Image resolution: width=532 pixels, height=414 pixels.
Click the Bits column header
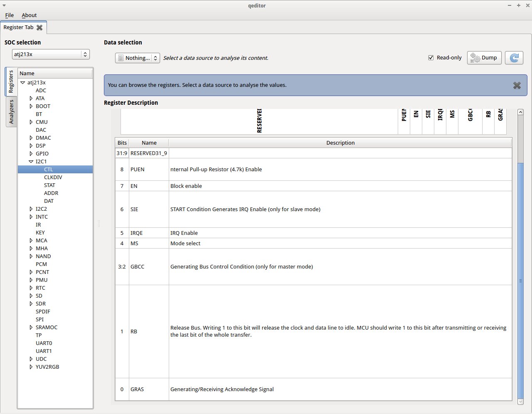pos(122,143)
